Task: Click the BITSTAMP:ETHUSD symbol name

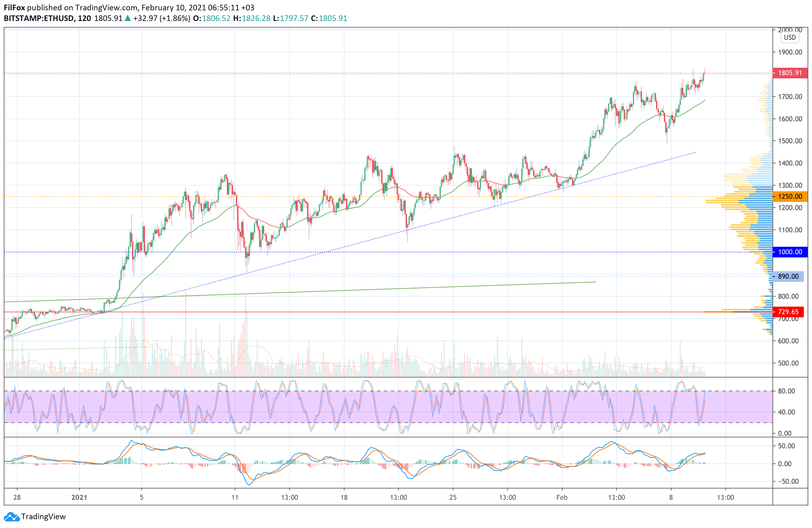Action: [39, 18]
